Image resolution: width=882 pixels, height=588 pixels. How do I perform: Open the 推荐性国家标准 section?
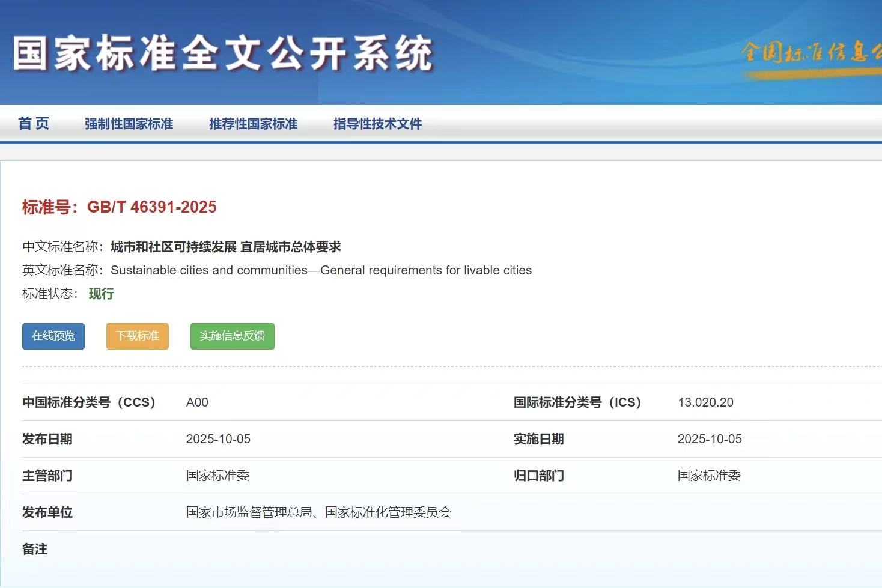tap(253, 124)
